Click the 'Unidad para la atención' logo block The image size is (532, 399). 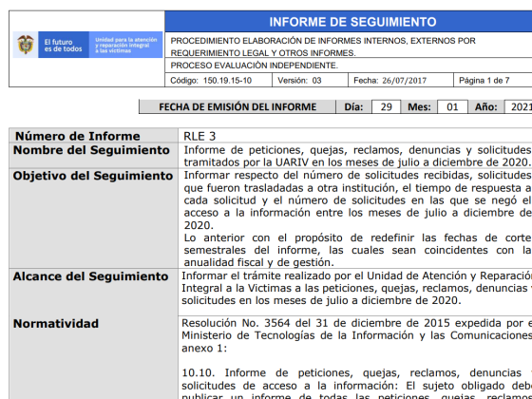pyautogui.click(x=125, y=45)
